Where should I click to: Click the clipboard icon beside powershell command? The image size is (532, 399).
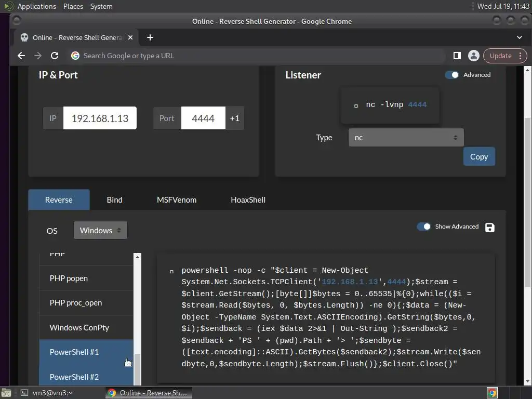(171, 271)
